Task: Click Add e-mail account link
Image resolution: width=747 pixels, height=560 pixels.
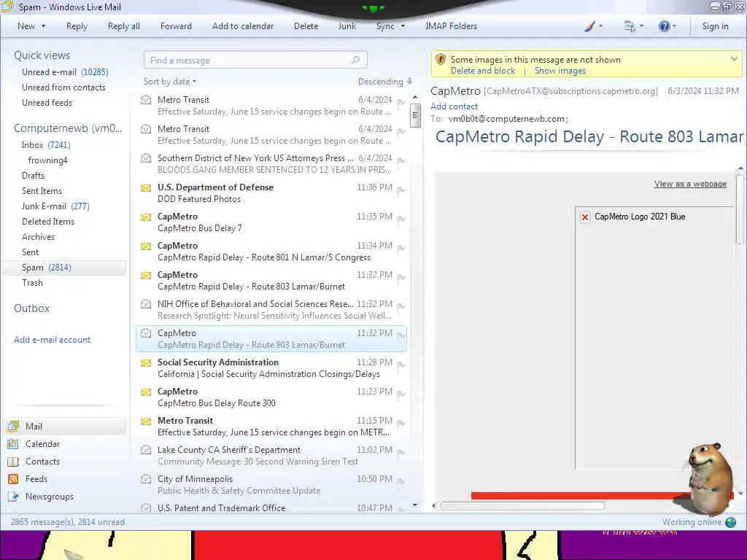Action: (x=52, y=340)
